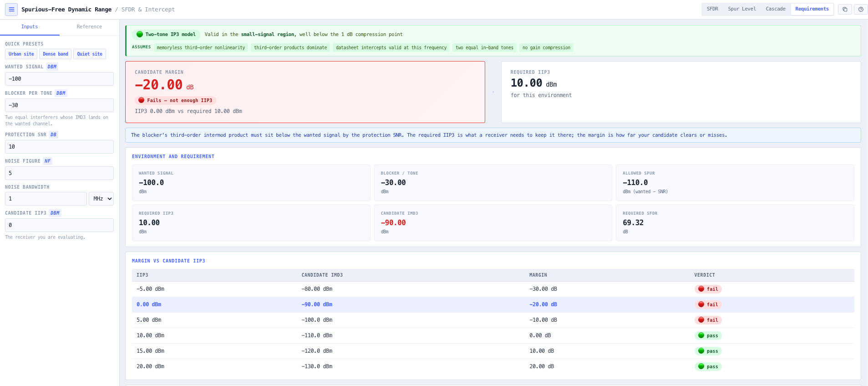Click the Protection SNR input field
Viewport: 868px width, 386px height.
(x=59, y=147)
